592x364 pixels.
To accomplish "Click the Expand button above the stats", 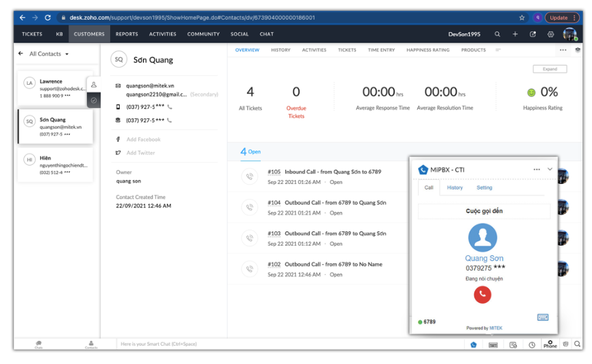I will (550, 69).
